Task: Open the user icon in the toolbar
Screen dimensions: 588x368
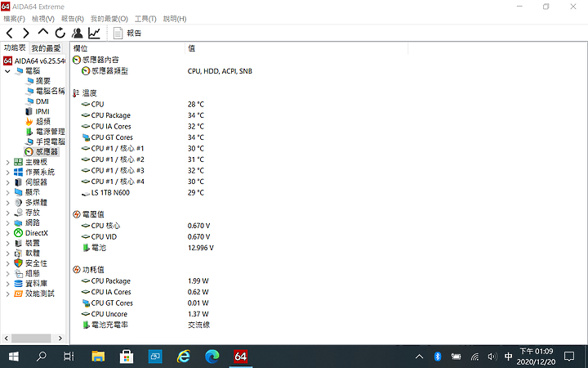Action: (78, 33)
